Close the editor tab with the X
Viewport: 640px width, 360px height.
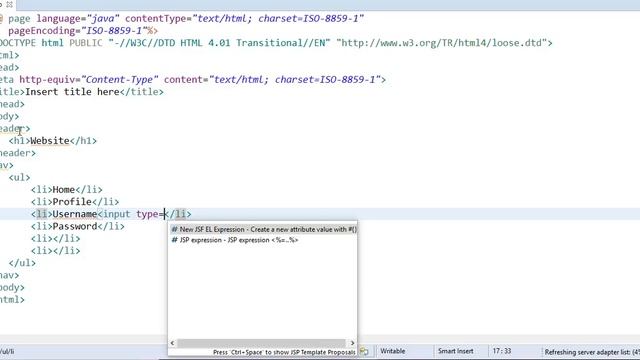pos(9,5)
